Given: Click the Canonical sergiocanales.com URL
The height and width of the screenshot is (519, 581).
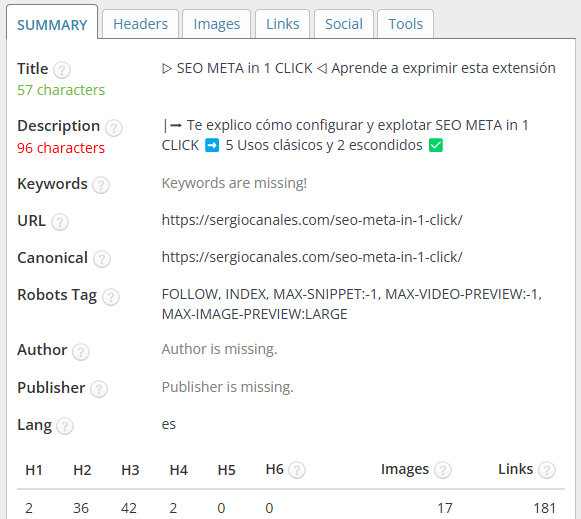Looking at the screenshot, I should 312,257.
